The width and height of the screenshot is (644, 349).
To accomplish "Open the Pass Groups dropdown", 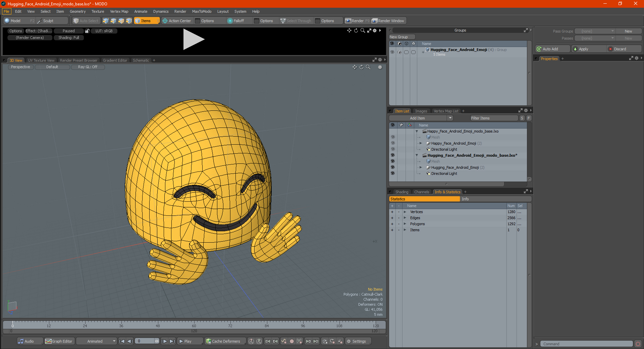I will [595, 31].
